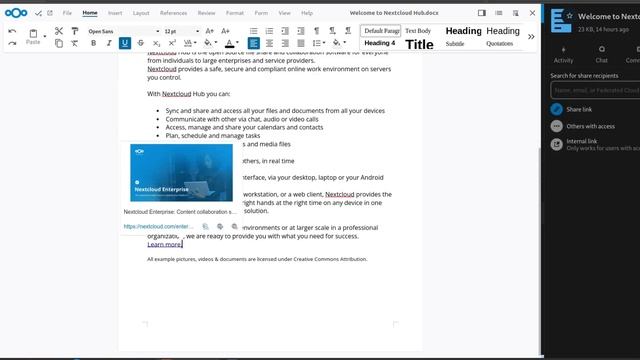Open paragraph background color dropdown arrow
This screenshot has height=360, width=640.
click(344, 43)
